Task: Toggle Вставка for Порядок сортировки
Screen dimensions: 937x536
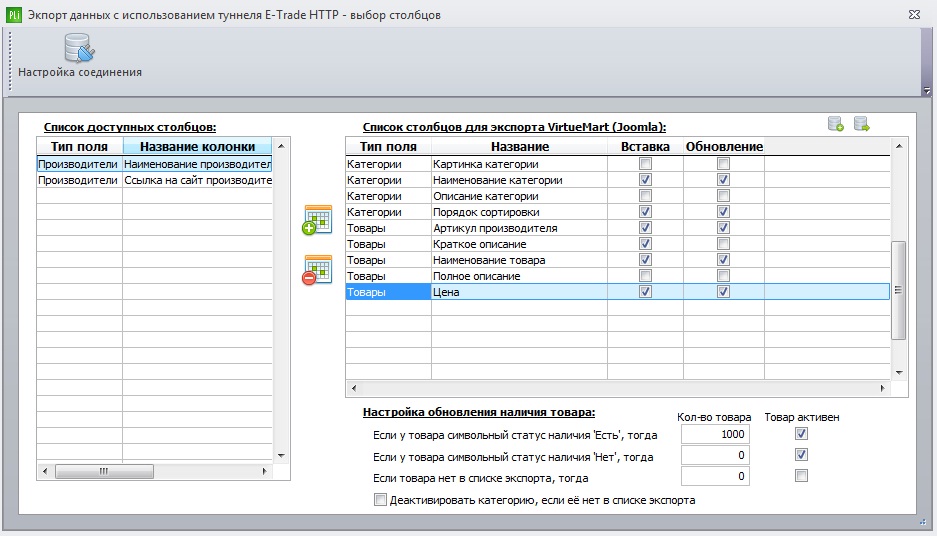Action: point(645,212)
